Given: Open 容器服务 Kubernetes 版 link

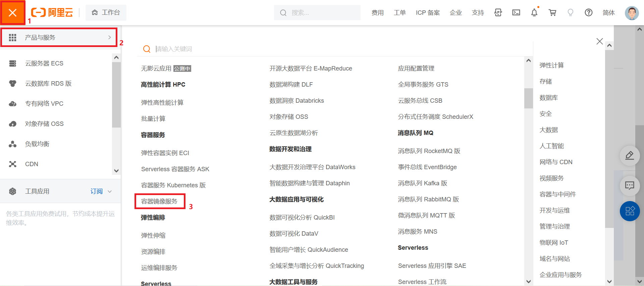Looking at the screenshot, I should coord(173,185).
